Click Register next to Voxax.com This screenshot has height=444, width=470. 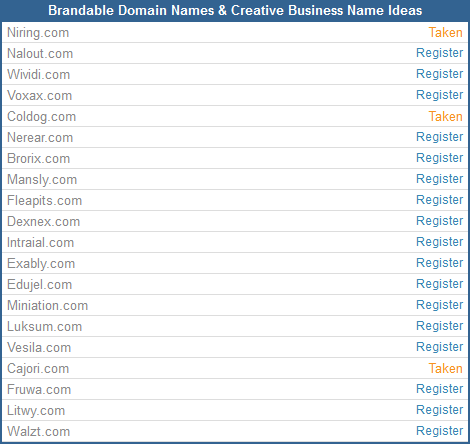[x=440, y=95]
